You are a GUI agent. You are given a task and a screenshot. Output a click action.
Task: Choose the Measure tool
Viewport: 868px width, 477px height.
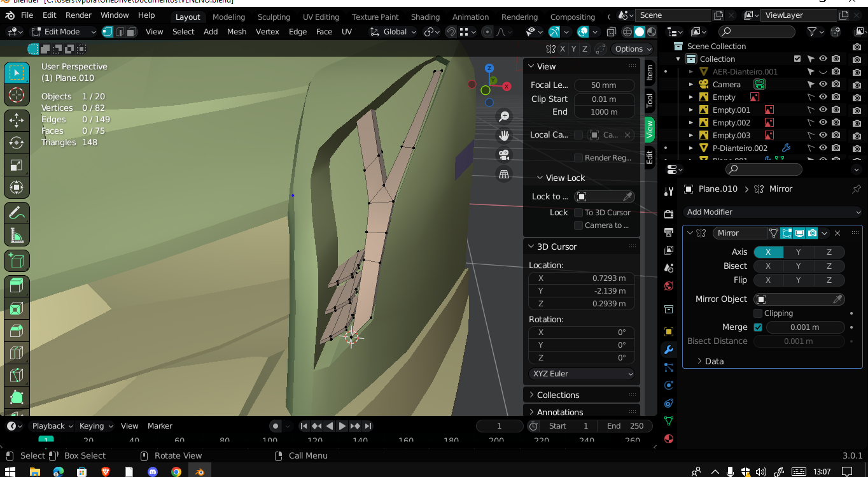click(x=17, y=235)
